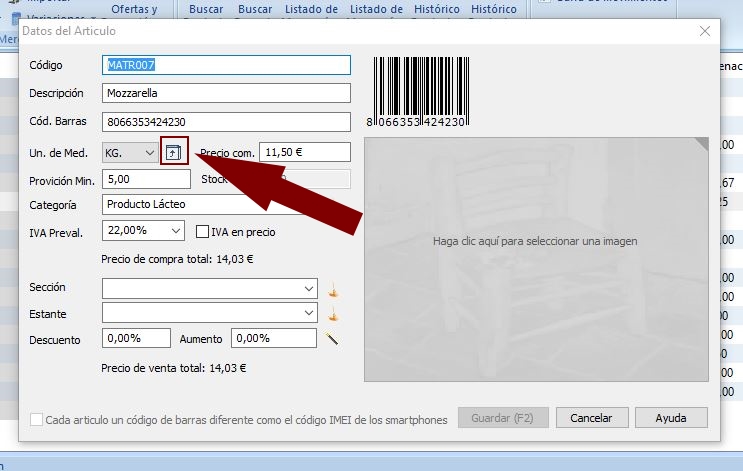Click Ofertas y in the background ribbon
The height and width of the screenshot is (471, 743).
pos(134,9)
